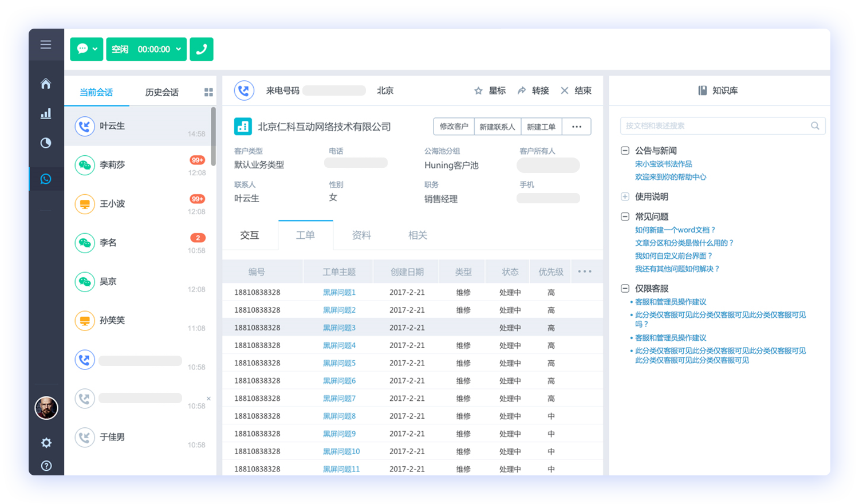Switch to the 相关 tab
Screen dimensions: 859x504
pyautogui.click(x=417, y=235)
